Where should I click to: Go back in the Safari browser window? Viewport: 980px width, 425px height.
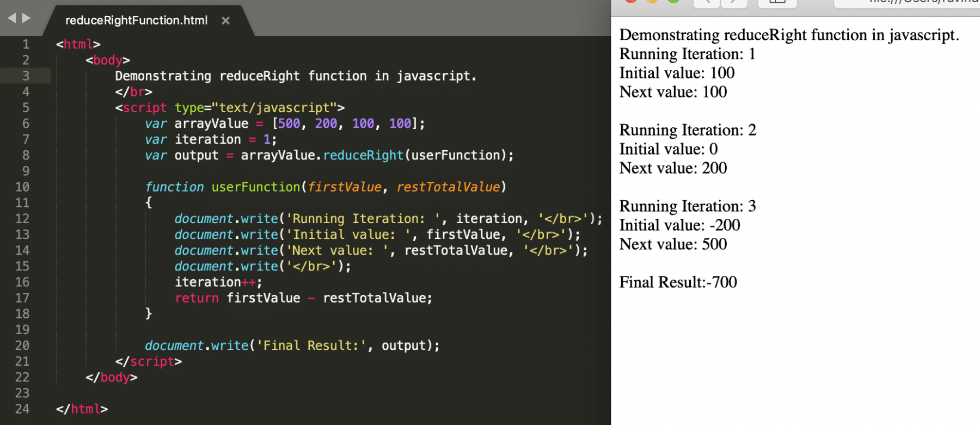[x=707, y=2]
